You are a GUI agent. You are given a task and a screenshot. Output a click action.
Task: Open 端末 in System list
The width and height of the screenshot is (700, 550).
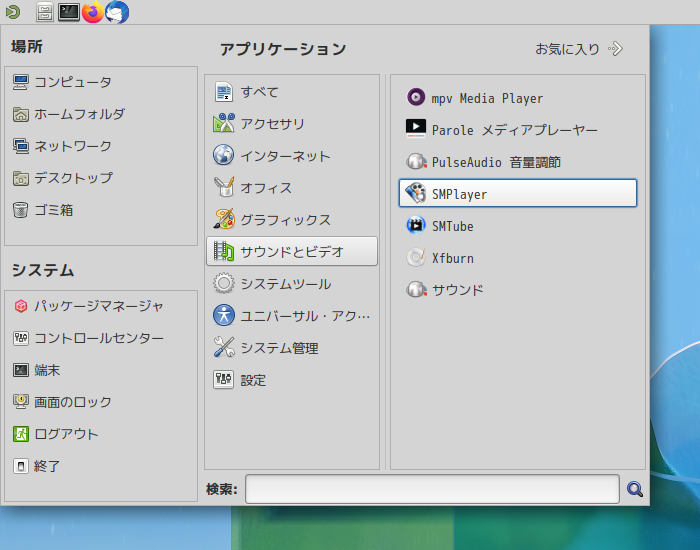coord(101,370)
